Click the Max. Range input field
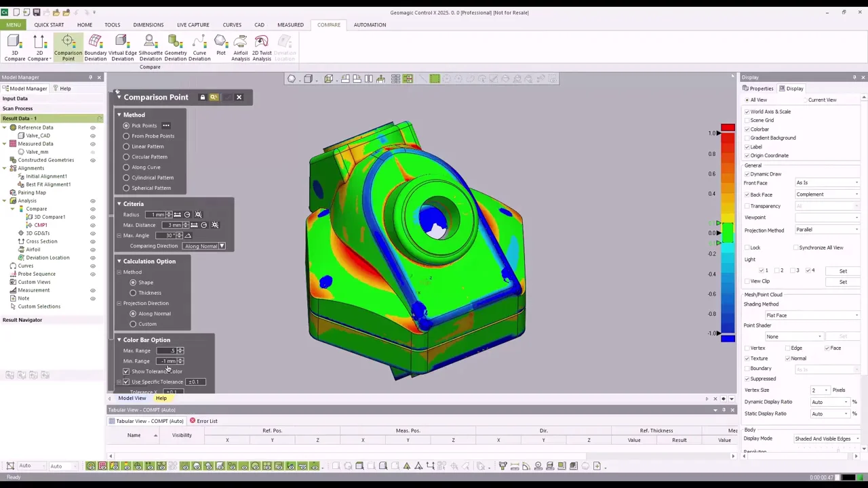Screen dimensions: 868x488 (167, 350)
